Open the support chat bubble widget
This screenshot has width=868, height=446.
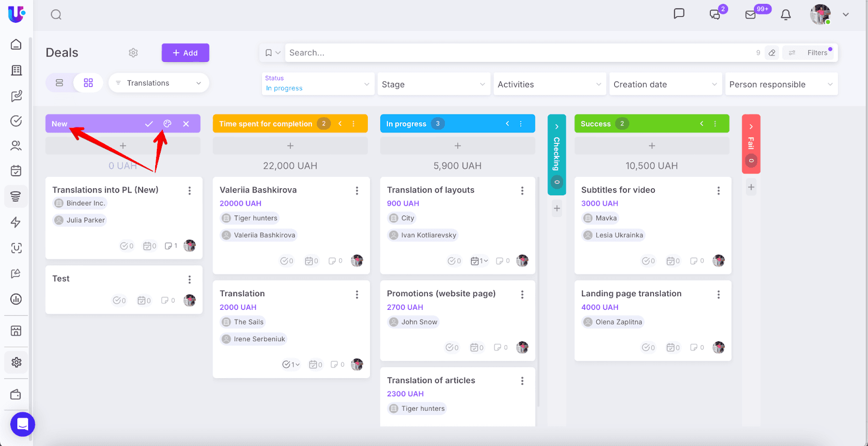[23, 424]
